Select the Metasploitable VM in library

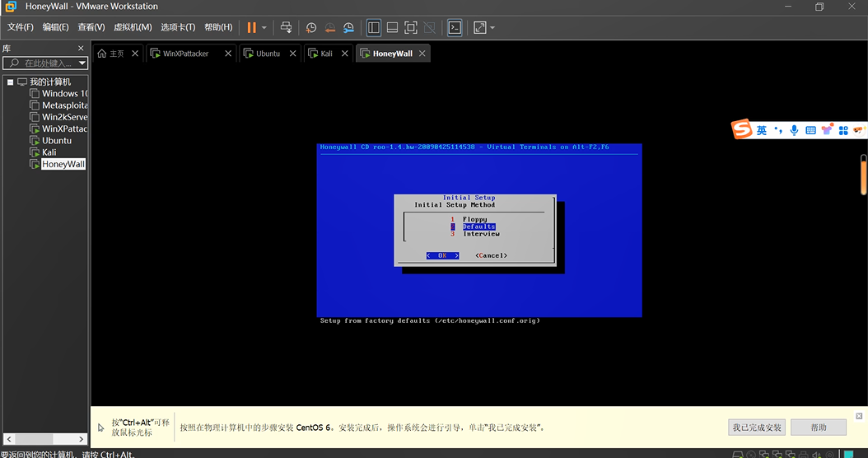click(x=58, y=105)
